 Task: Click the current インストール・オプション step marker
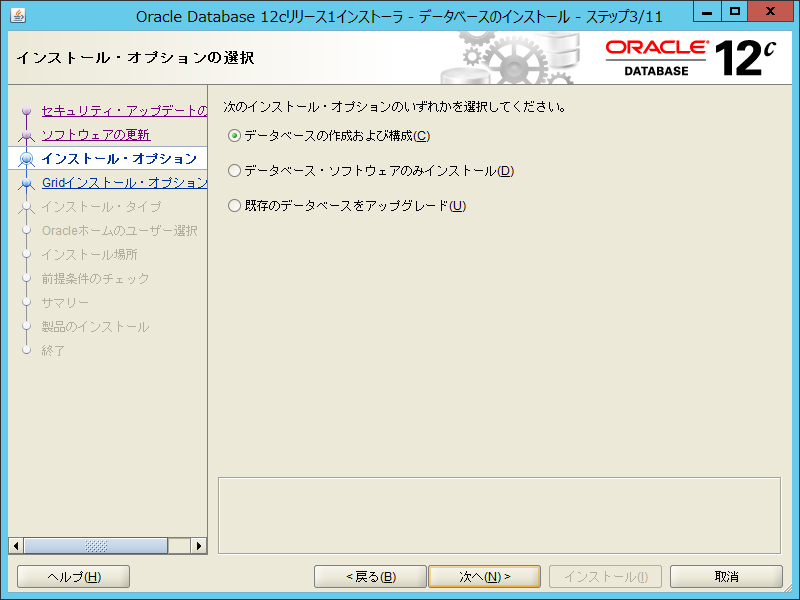[x=26, y=159]
